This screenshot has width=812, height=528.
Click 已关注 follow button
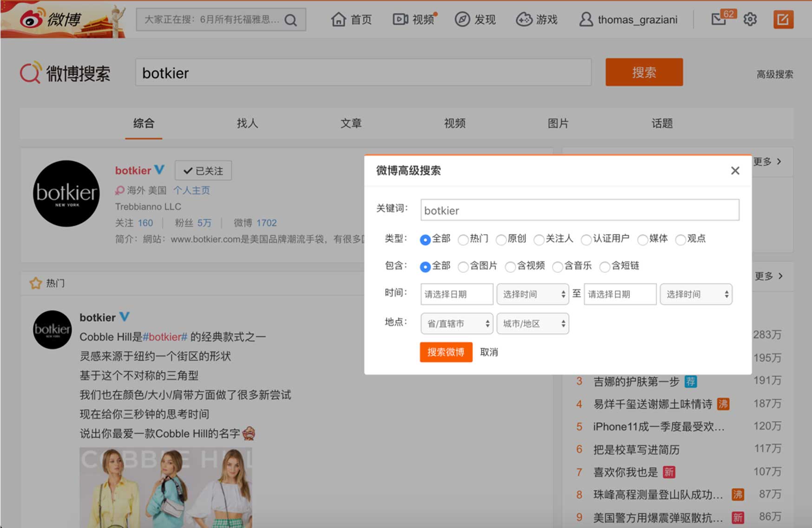(203, 171)
